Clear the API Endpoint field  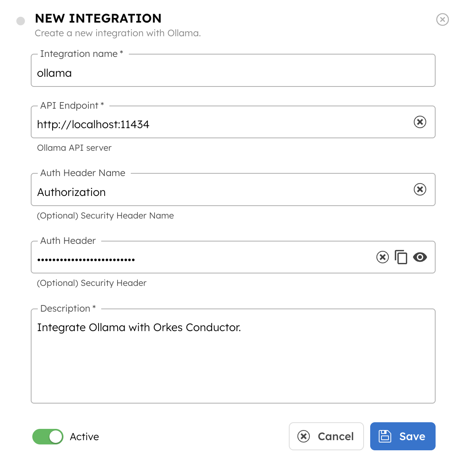(420, 122)
